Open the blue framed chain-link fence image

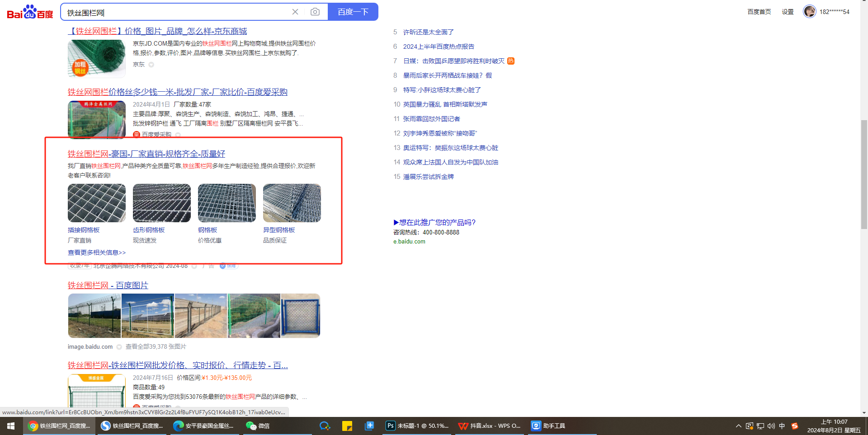301,316
